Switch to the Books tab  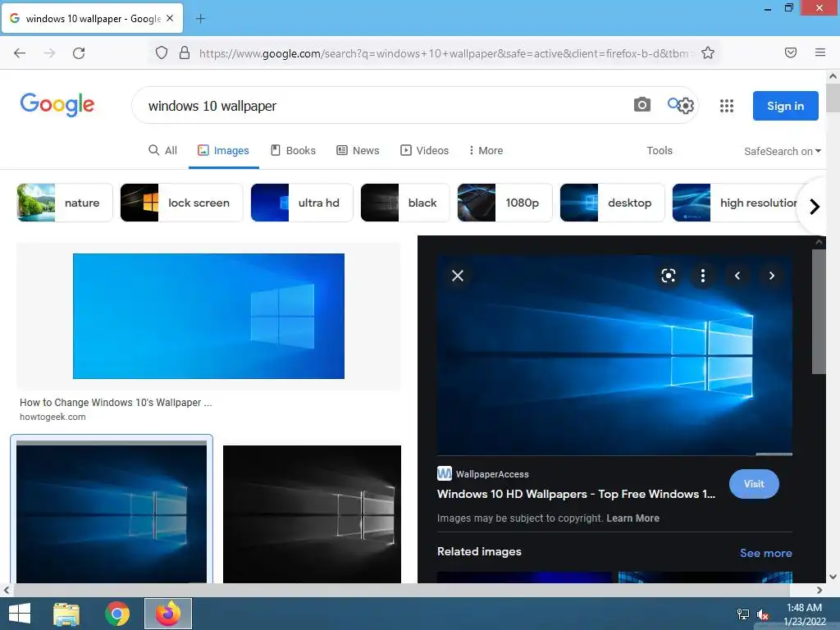click(293, 151)
